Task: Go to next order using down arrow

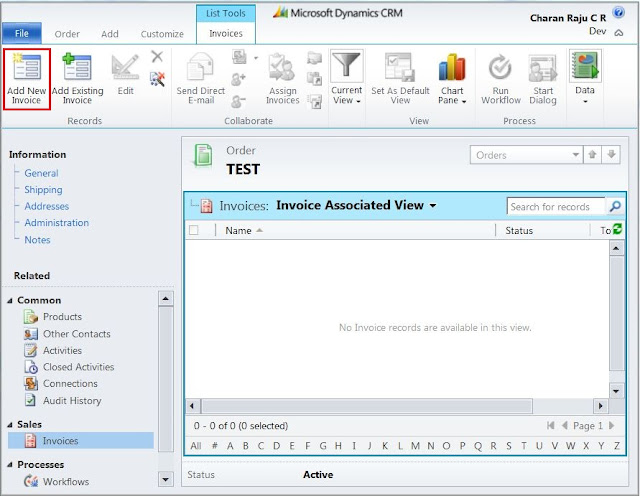Action: [x=611, y=155]
